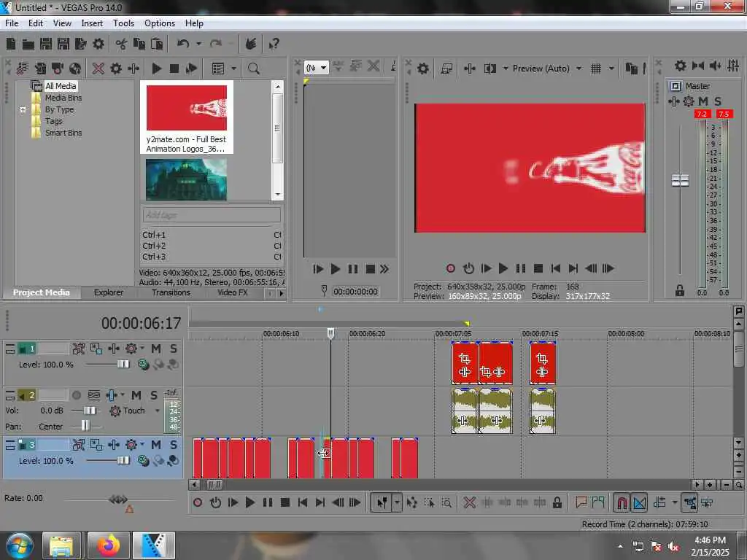This screenshot has height=560, width=747.
Task: Click the Event Pan/Crop icon on first red clip
Action: [465, 359]
